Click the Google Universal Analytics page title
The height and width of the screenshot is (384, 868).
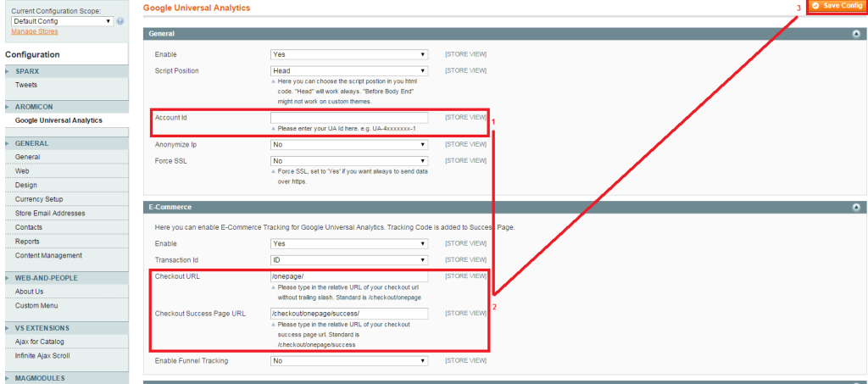(197, 8)
